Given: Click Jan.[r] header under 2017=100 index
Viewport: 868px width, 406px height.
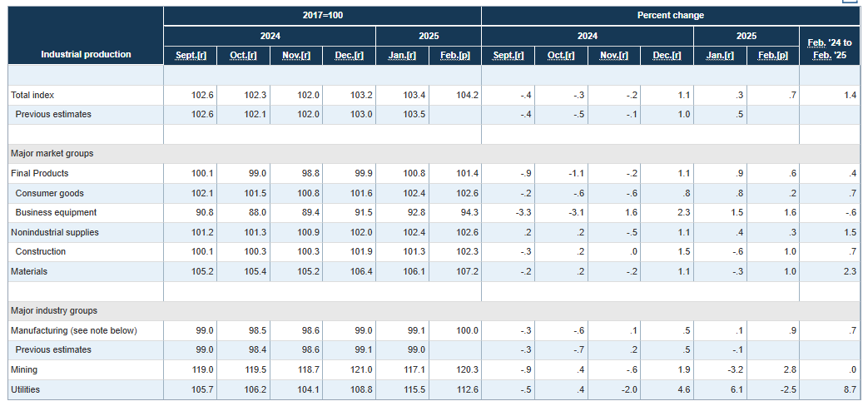Looking at the screenshot, I should coord(402,55).
